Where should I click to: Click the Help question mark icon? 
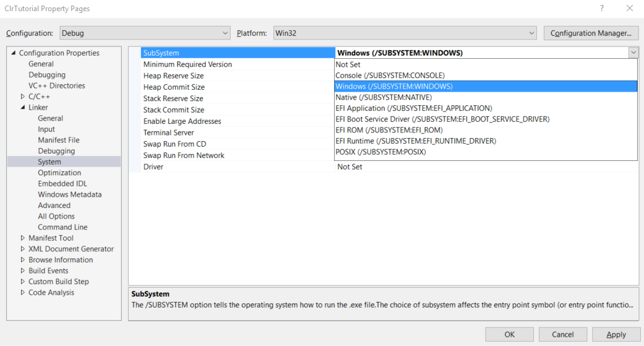(x=601, y=9)
